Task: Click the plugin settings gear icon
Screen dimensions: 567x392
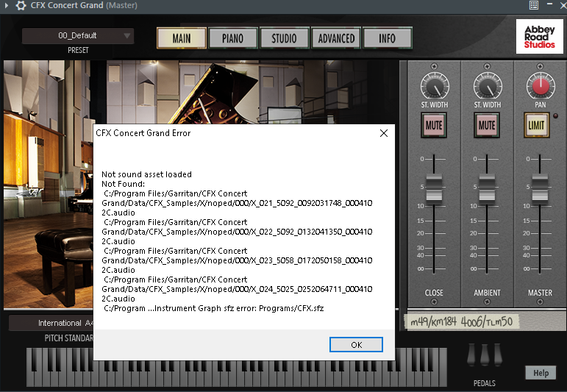Action: (x=21, y=6)
